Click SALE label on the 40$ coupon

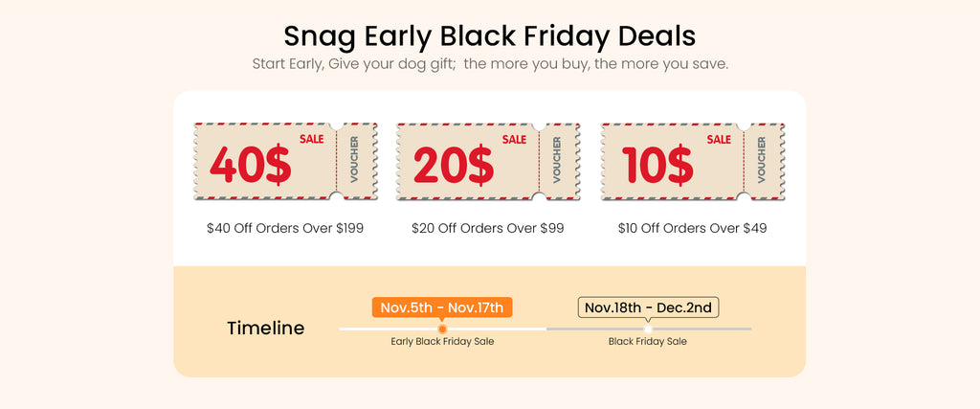[311, 139]
